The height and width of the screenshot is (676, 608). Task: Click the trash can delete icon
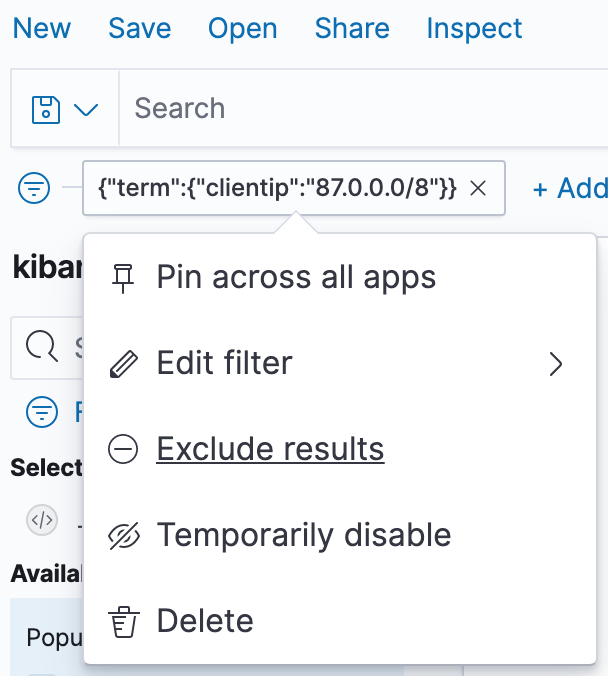[x=123, y=622]
